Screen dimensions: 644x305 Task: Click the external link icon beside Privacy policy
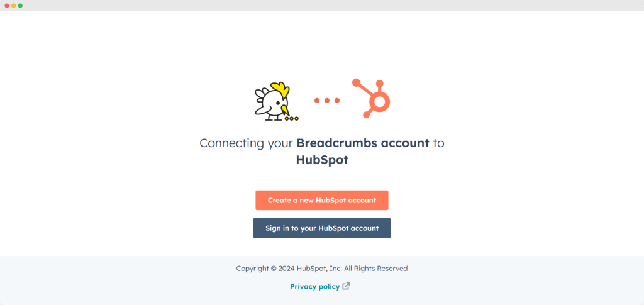pos(346,286)
